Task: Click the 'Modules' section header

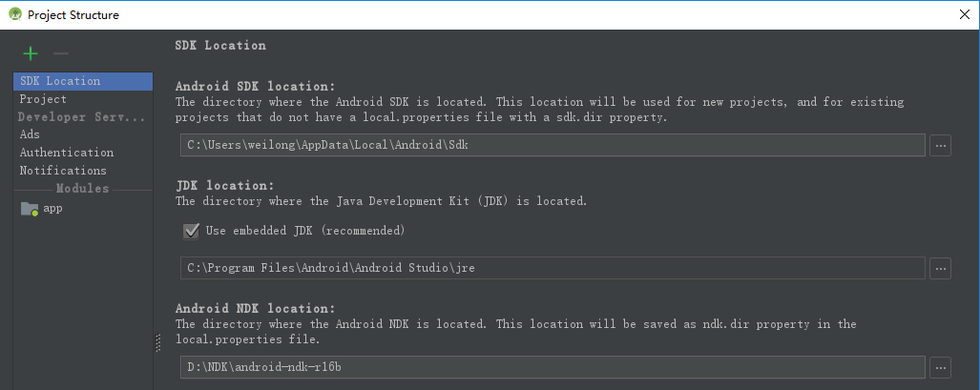Action: 82,189
